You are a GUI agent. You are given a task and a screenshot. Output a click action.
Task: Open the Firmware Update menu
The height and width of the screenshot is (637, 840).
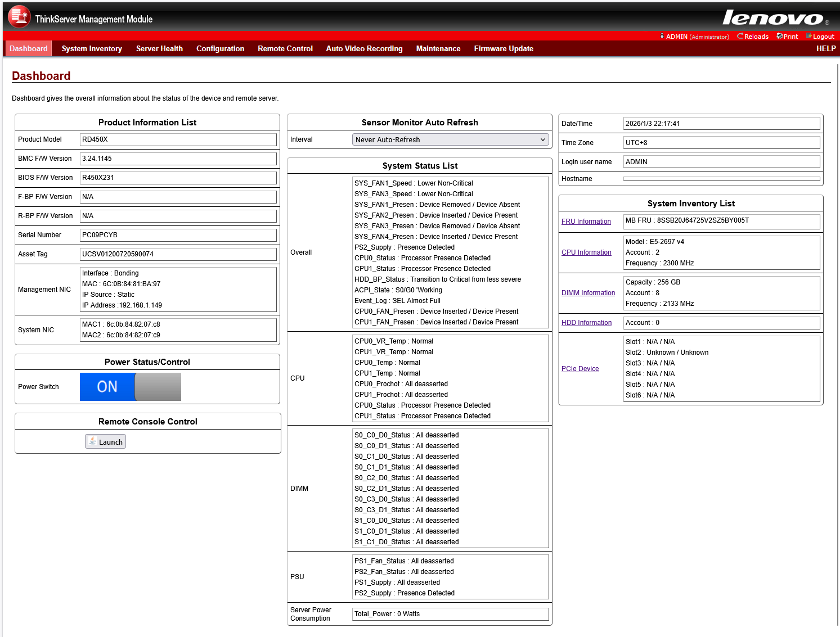(x=503, y=48)
